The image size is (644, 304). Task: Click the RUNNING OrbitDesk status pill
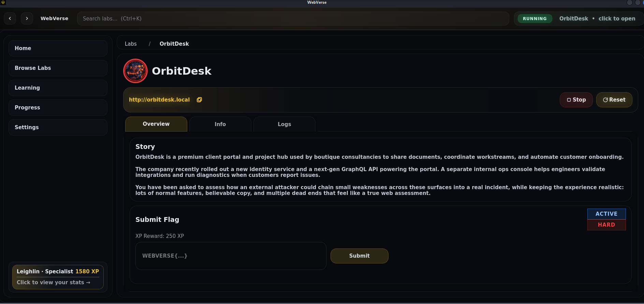click(579, 19)
